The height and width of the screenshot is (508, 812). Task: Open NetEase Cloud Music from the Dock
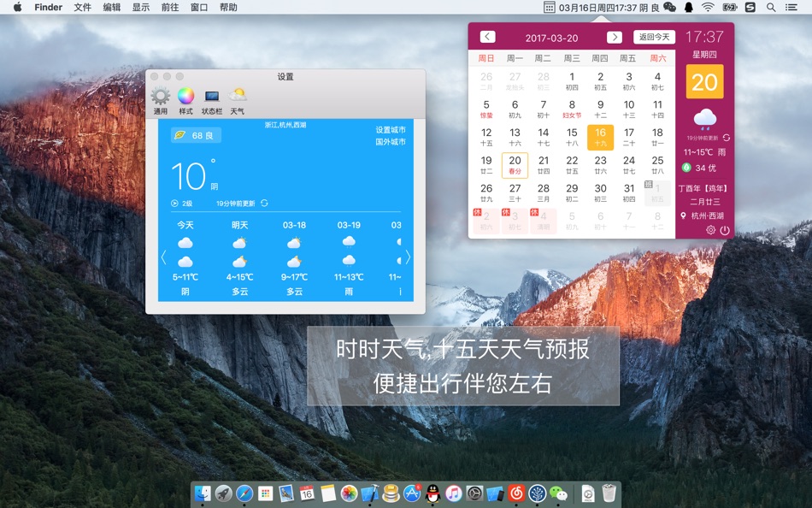coord(516,493)
